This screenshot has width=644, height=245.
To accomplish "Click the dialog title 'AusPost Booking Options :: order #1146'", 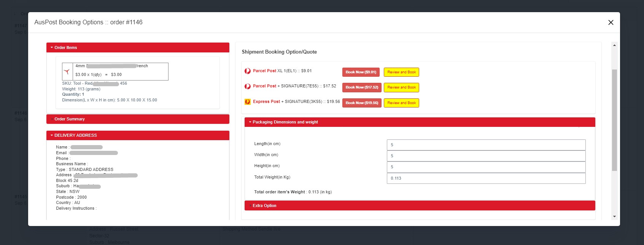I will tap(88, 22).
